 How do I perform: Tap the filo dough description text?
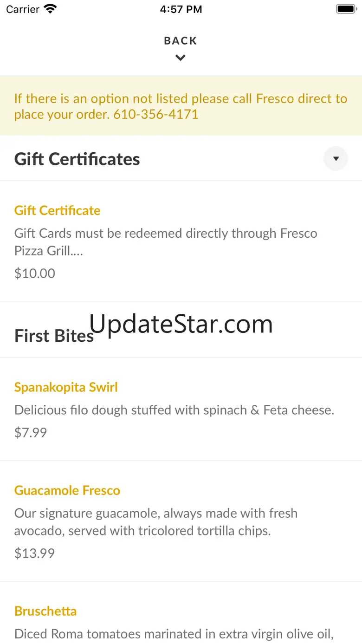[174, 410]
